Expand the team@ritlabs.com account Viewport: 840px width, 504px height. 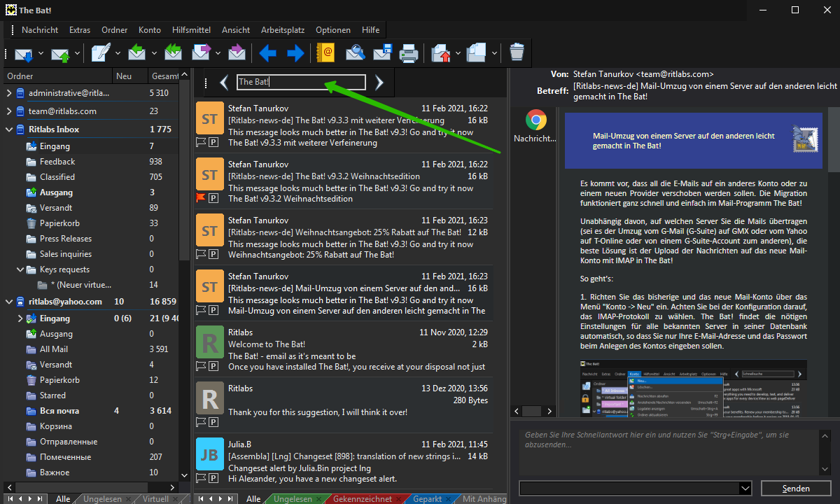(8, 111)
